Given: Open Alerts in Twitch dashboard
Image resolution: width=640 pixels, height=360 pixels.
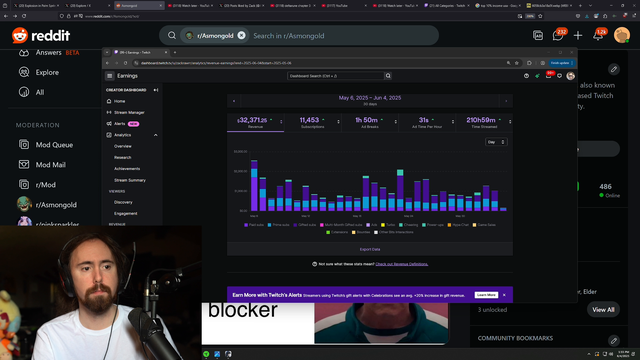Looking at the screenshot, I should 120,124.
